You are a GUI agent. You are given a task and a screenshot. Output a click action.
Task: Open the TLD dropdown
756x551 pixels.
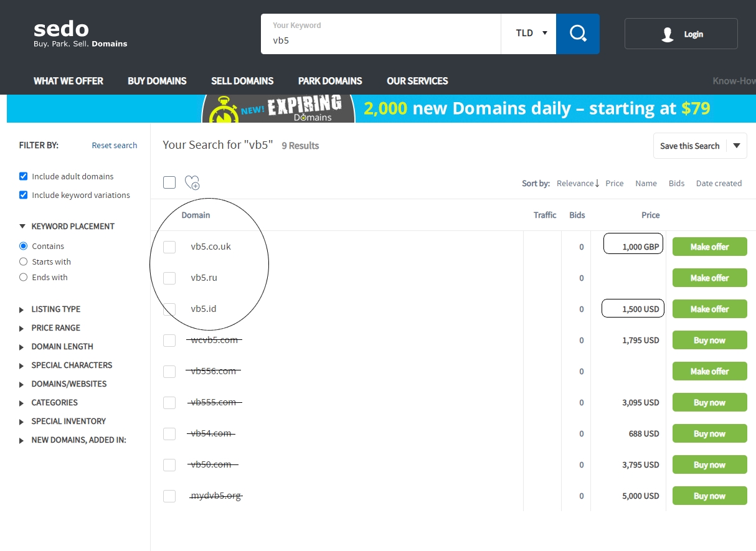coord(529,34)
